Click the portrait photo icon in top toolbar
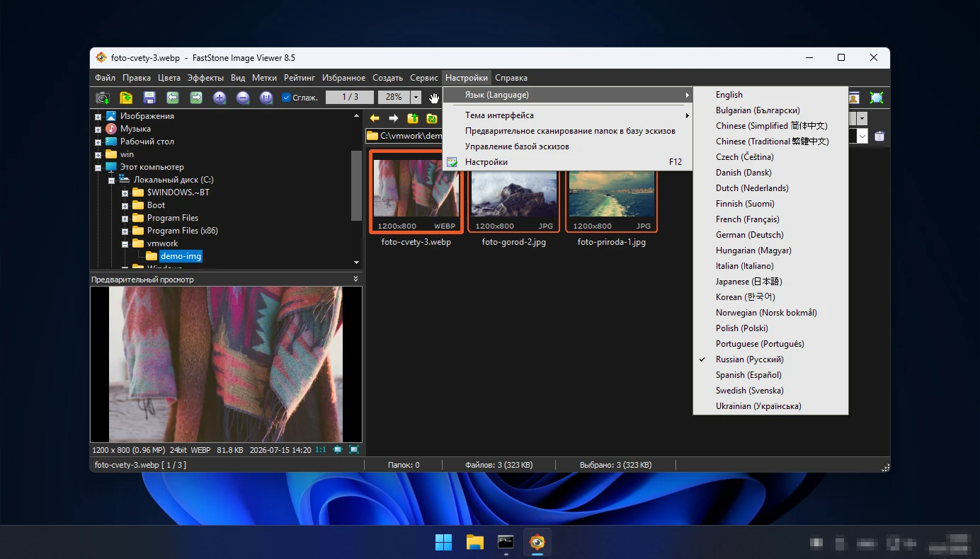Screen dimensions: 980x559 click(854, 98)
